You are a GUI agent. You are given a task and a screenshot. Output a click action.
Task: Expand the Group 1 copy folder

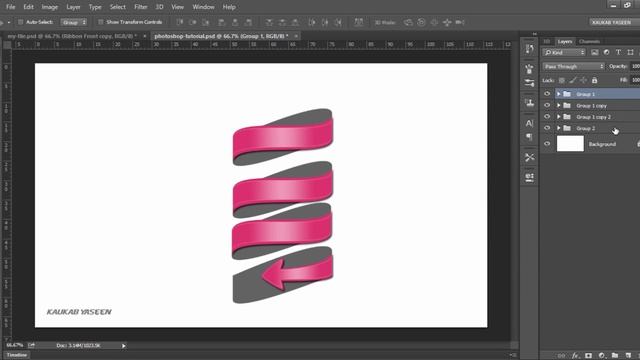pyautogui.click(x=559, y=105)
